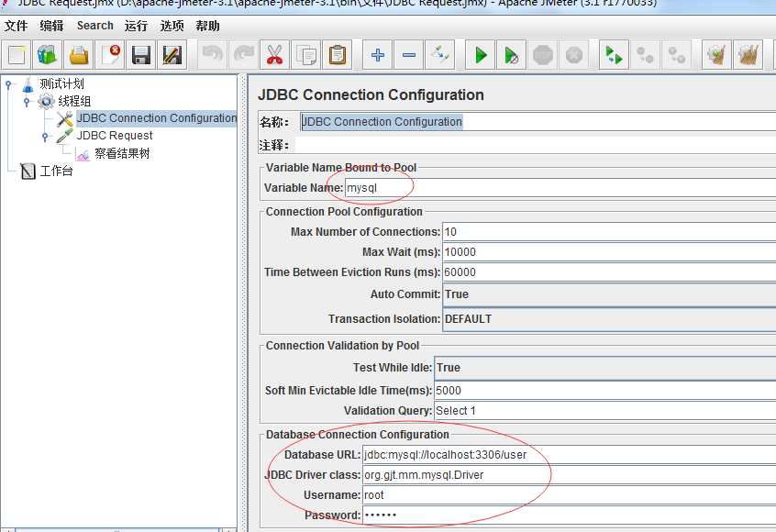Select 线程组 in the tree
776x532 pixels.
pyautogui.click(x=74, y=102)
